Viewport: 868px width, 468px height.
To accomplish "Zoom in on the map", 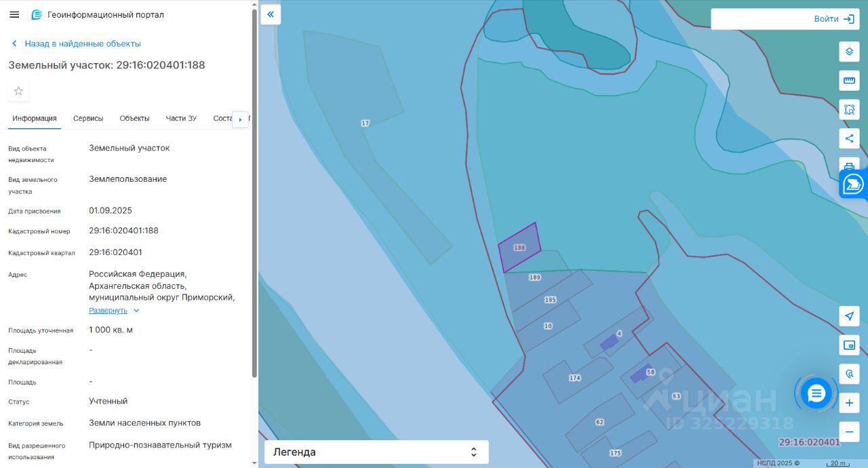I will click(849, 404).
